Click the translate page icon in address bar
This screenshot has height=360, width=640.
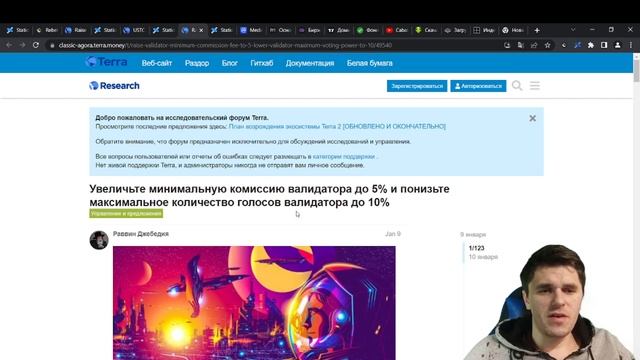[x=520, y=45]
